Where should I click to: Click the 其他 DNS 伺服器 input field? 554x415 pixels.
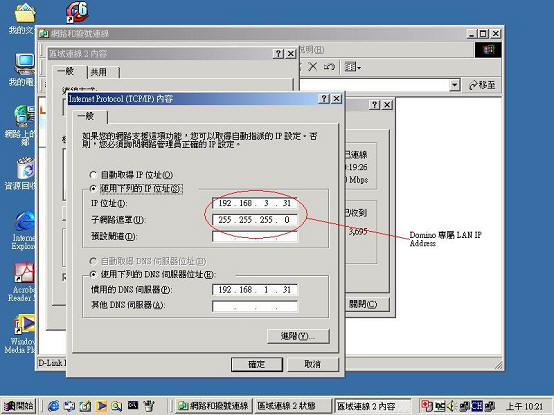[x=254, y=306]
